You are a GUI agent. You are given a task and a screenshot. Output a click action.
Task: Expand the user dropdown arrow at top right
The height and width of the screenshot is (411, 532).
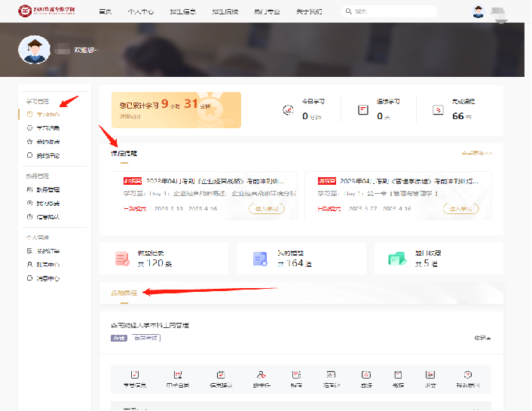coord(501,21)
